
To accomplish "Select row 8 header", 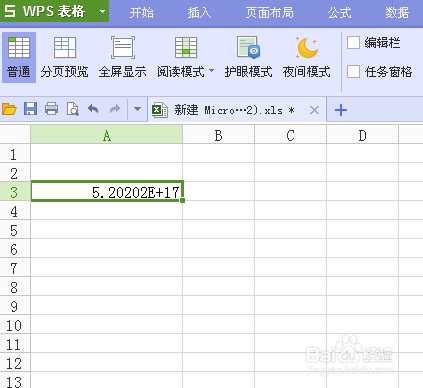I will [15, 286].
